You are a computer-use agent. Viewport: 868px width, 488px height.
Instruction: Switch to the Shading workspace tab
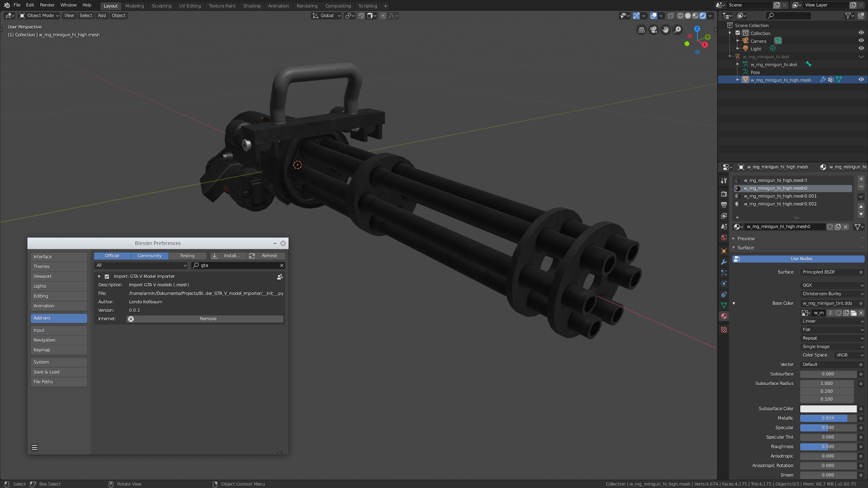point(251,6)
